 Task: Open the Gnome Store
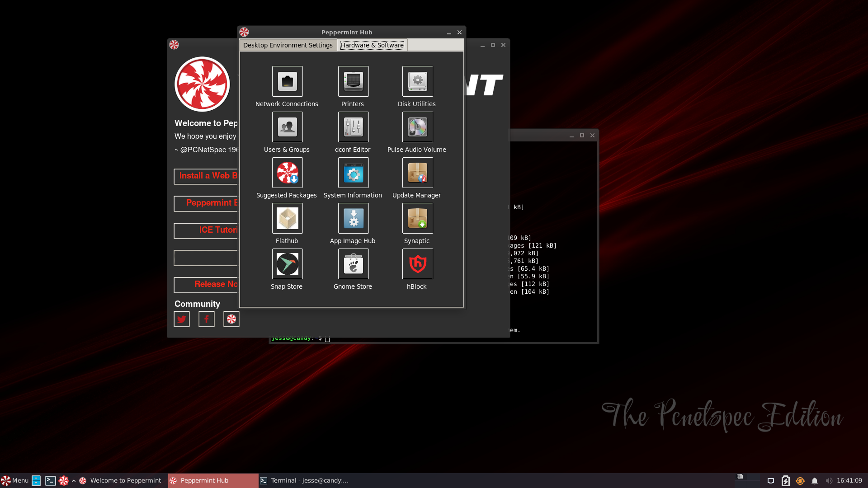pyautogui.click(x=353, y=264)
